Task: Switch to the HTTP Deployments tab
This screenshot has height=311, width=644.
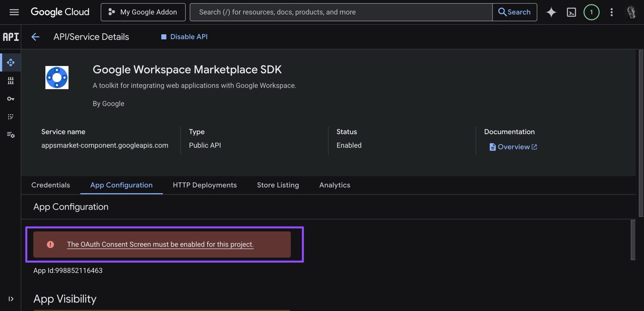Action: point(204,185)
